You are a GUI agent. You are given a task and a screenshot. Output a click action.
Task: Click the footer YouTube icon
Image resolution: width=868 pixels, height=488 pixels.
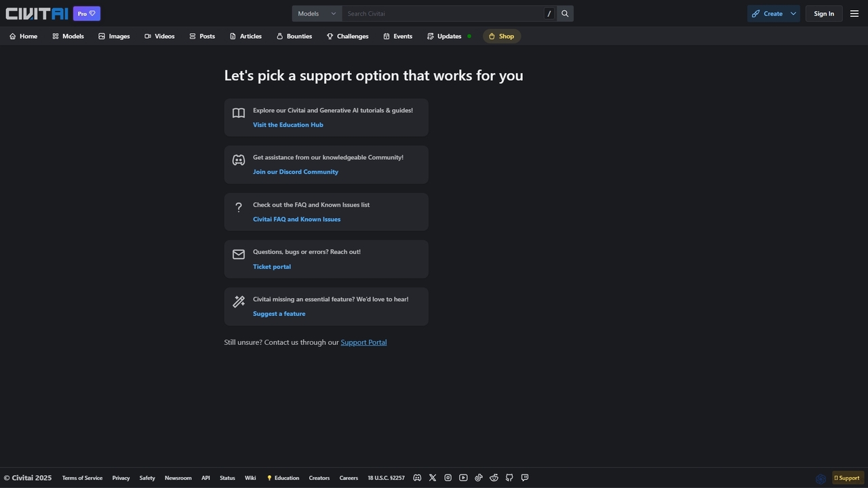tap(463, 478)
